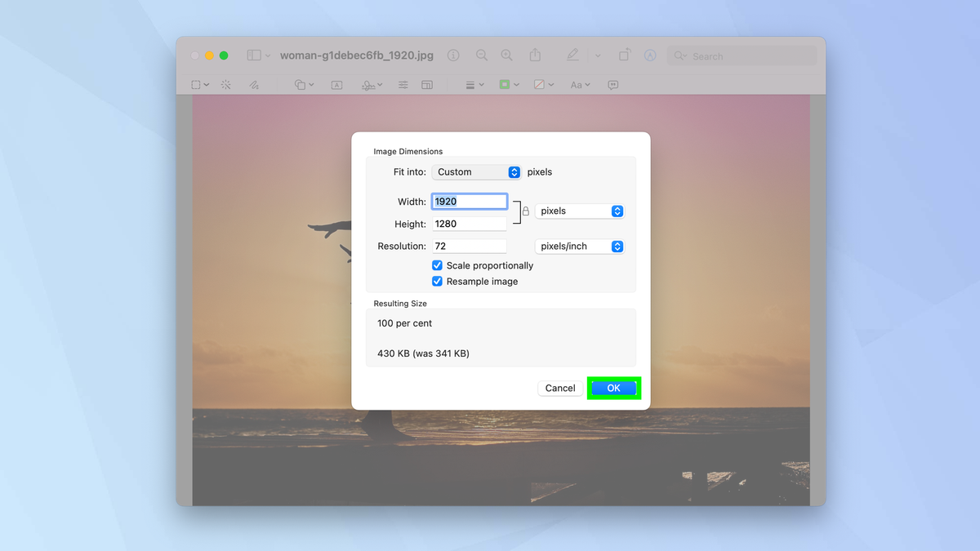Open the Fit into Custom dropdown

pos(476,171)
